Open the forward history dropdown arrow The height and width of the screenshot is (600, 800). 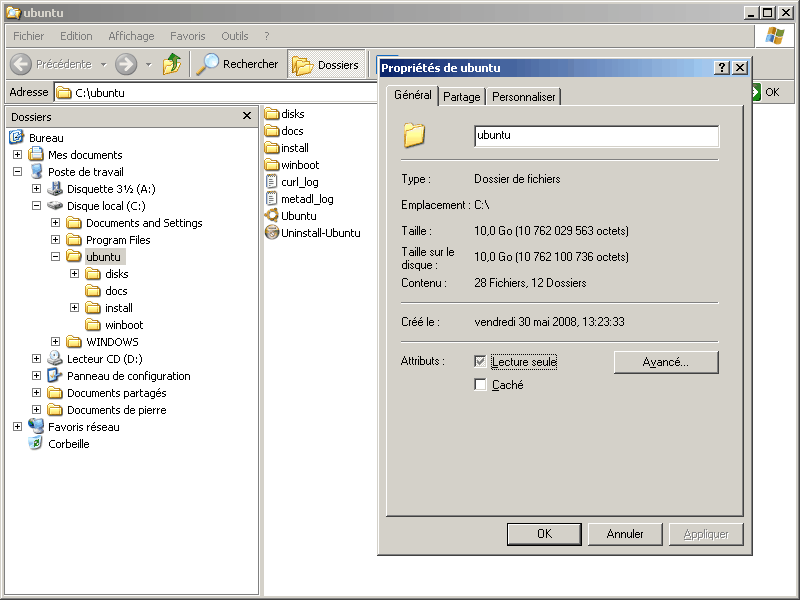pyautogui.click(x=148, y=65)
